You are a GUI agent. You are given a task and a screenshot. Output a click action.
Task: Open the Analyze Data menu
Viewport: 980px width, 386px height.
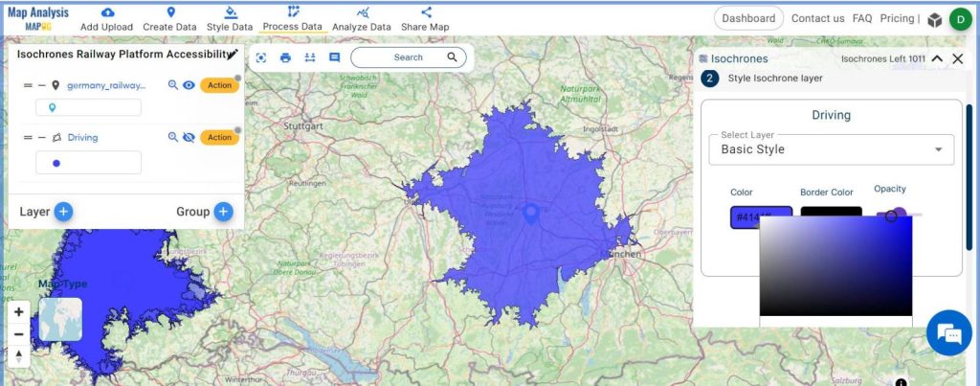coord(361,19)
